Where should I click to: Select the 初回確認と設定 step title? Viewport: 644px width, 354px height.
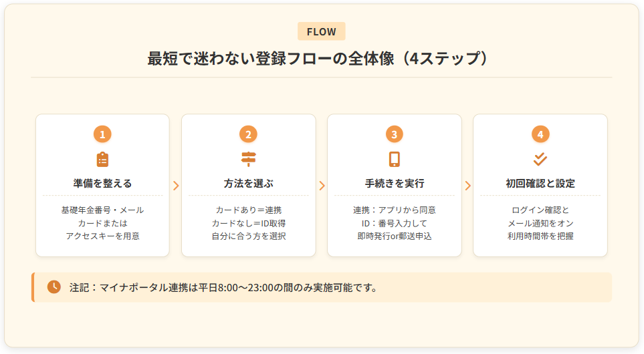tap(540, 183)
